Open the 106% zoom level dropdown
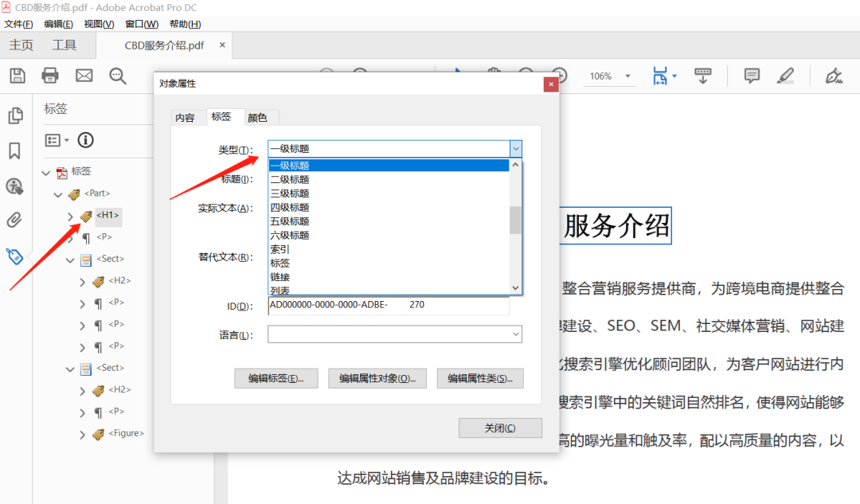Viewport: 860px width, 504px height. [x=627, y=76]
